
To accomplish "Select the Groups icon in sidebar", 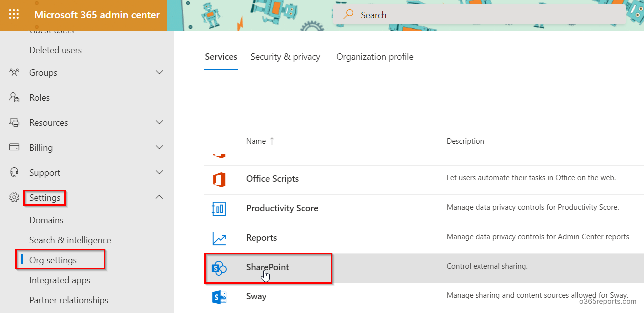I will [x=14, y=72].
